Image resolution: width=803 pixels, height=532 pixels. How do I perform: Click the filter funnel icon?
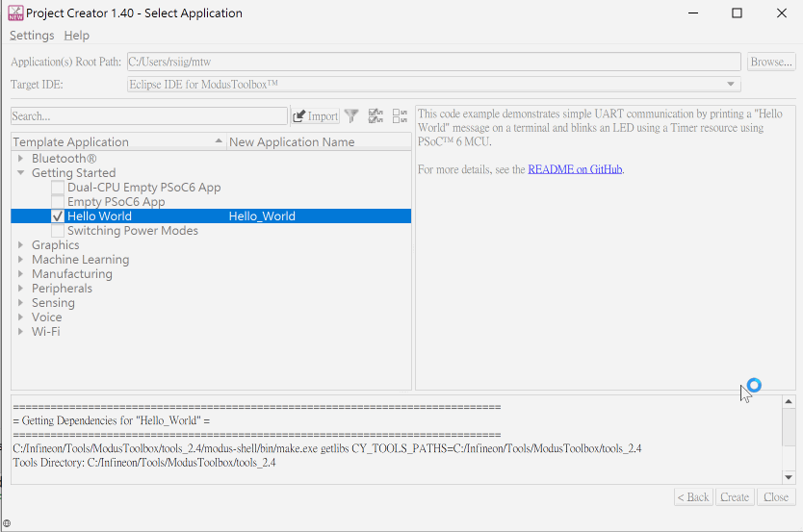(x=351, y=116)
